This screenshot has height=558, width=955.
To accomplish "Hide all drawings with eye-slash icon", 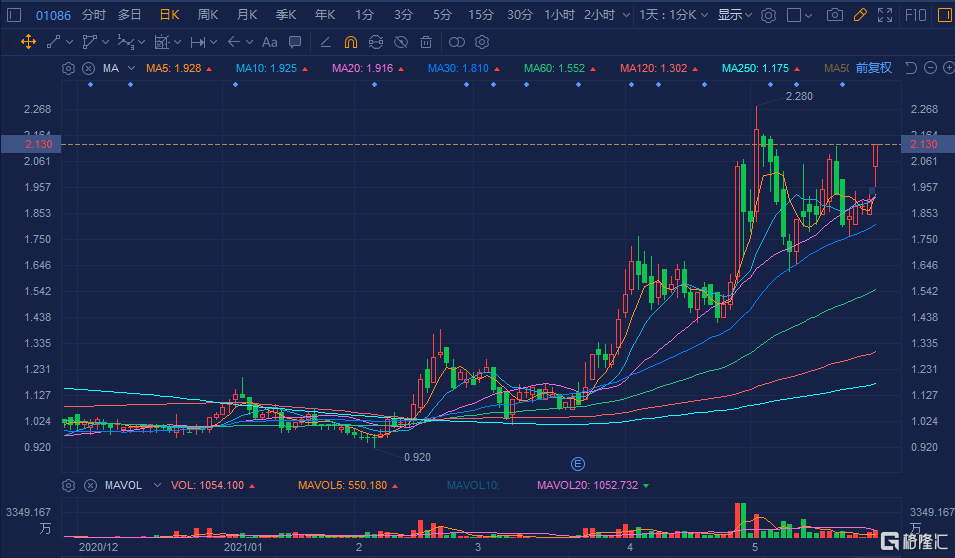I will click(x=400, y=42).
